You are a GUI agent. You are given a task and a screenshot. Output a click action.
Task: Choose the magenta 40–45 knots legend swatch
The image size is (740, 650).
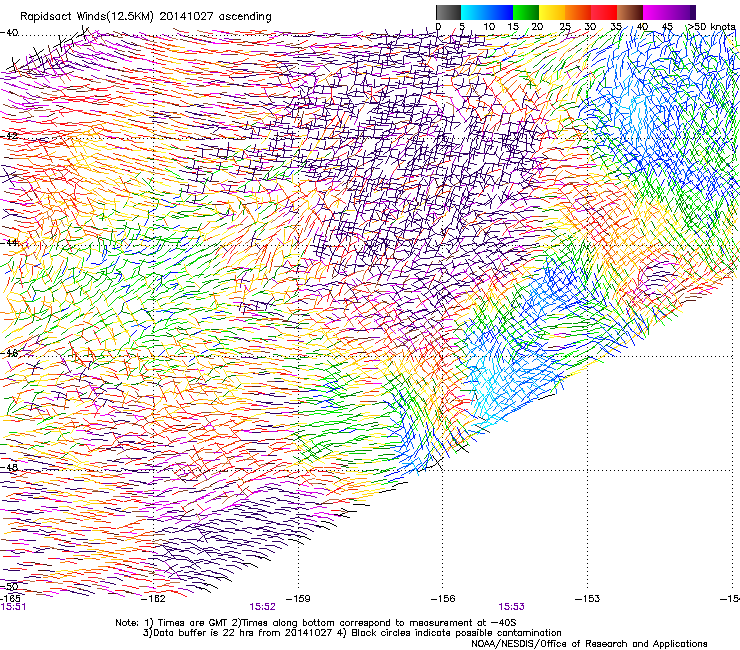click(656, 12)
